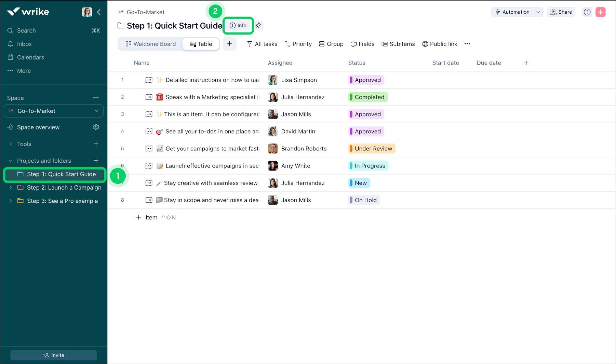Expand Step 3: See a Pro example
The height and width of the screenshot is (364, 616).
(x=11, y=201)
